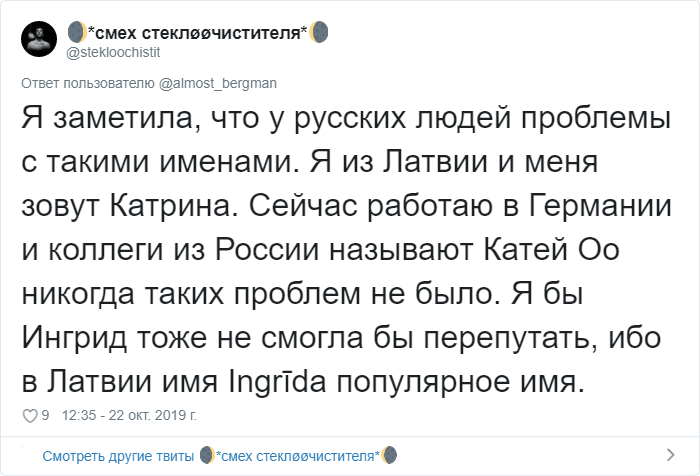The image size is (700, 476).
Task: Click the moon emoji after the header display name
Action: (x=317, y=33)
